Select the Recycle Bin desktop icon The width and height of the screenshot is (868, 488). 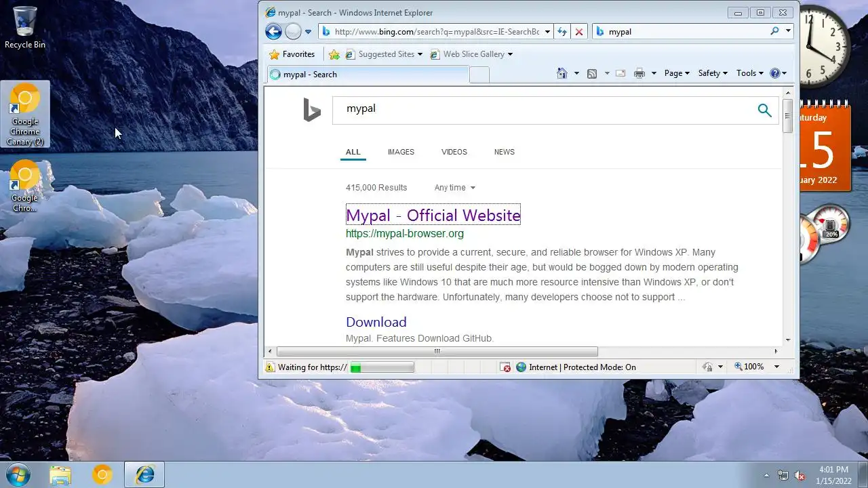point(25,28)
